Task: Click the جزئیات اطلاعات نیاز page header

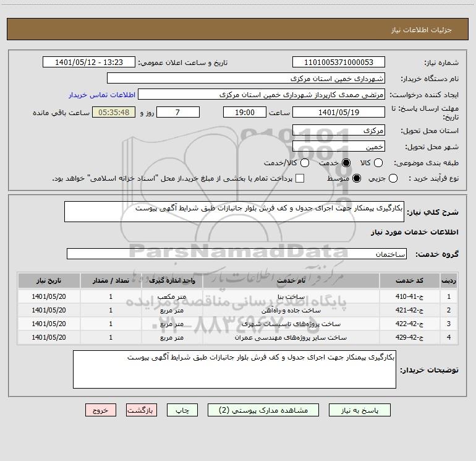Action: click(x=421, y=30)
